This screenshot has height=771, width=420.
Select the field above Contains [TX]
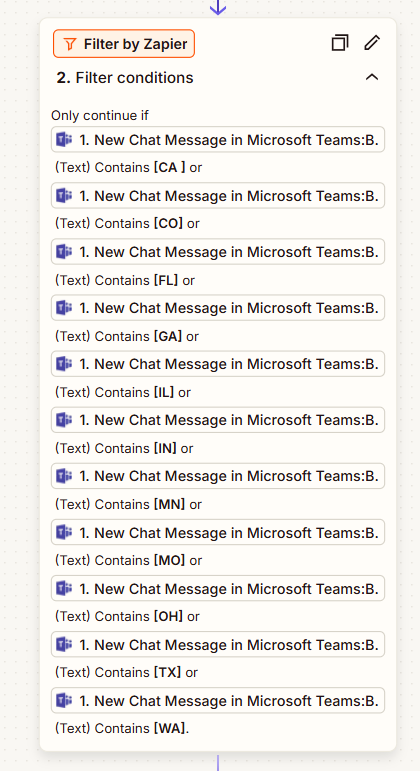point(218,644)
